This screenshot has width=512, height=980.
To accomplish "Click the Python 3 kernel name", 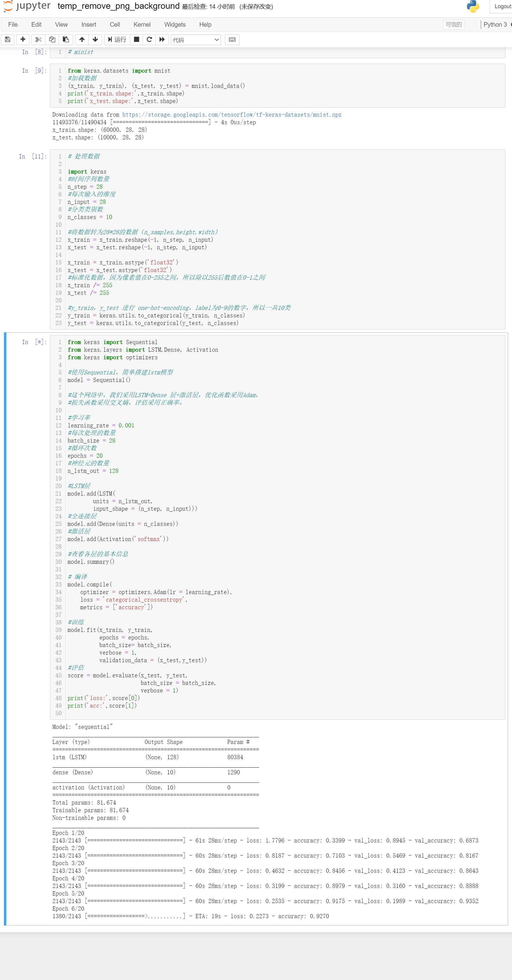I will [x=495, y=24].
